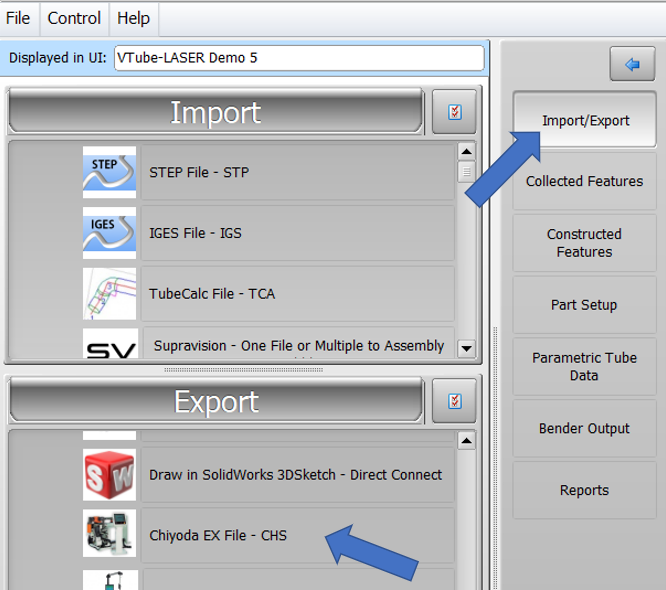Click the blue back arrow button
Viewport: 666px width, 590px height.
[631, 64]
